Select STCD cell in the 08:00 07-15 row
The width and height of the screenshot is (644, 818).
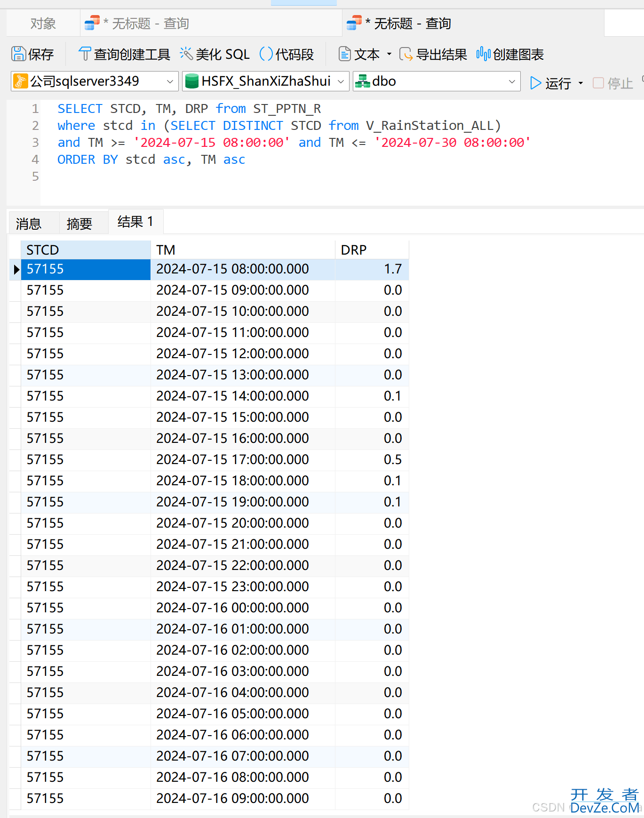[x=86, y=269]
